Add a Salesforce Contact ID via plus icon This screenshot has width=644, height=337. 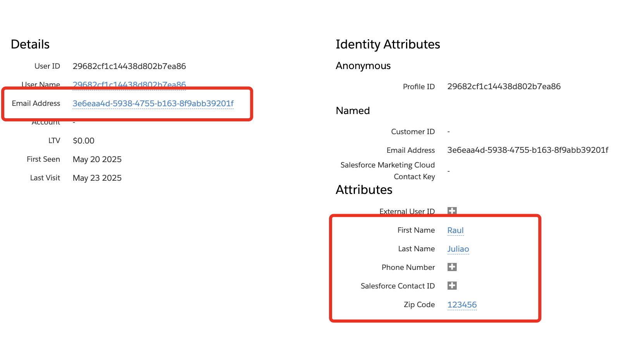tap(452, 285)
